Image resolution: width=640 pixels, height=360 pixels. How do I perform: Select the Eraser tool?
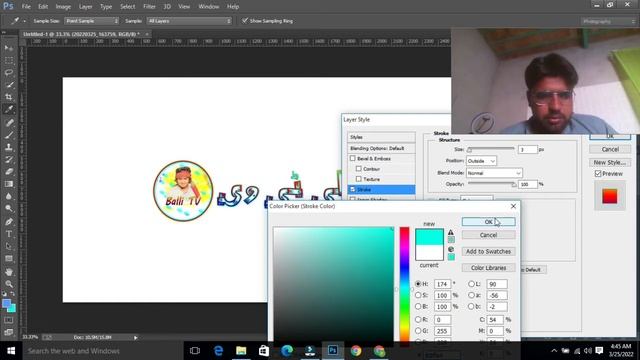tap(9, 171)
